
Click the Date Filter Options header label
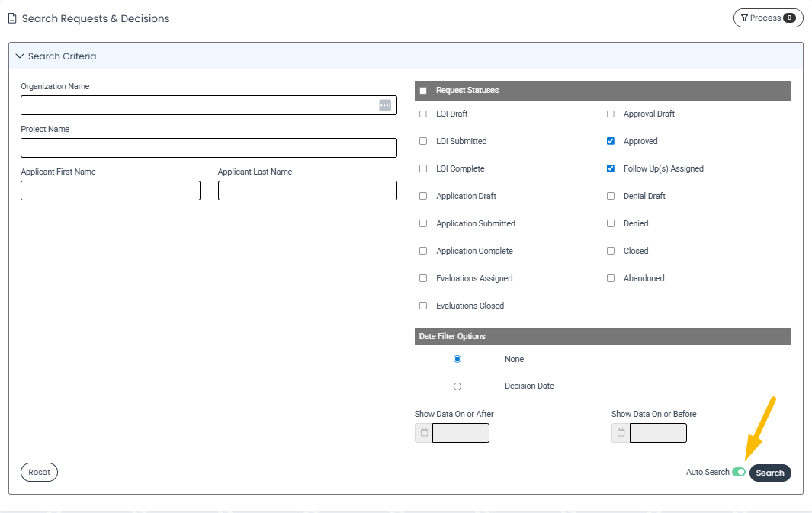click(452, 336)
